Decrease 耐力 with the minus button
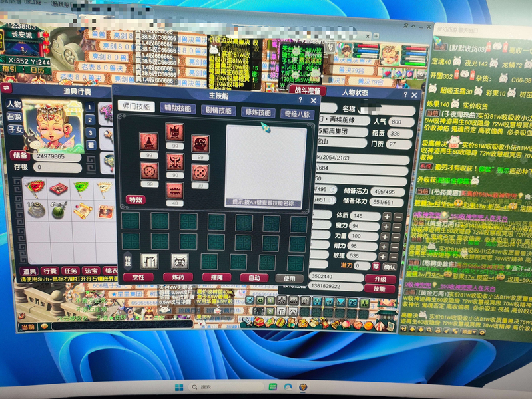 point(395,247)
